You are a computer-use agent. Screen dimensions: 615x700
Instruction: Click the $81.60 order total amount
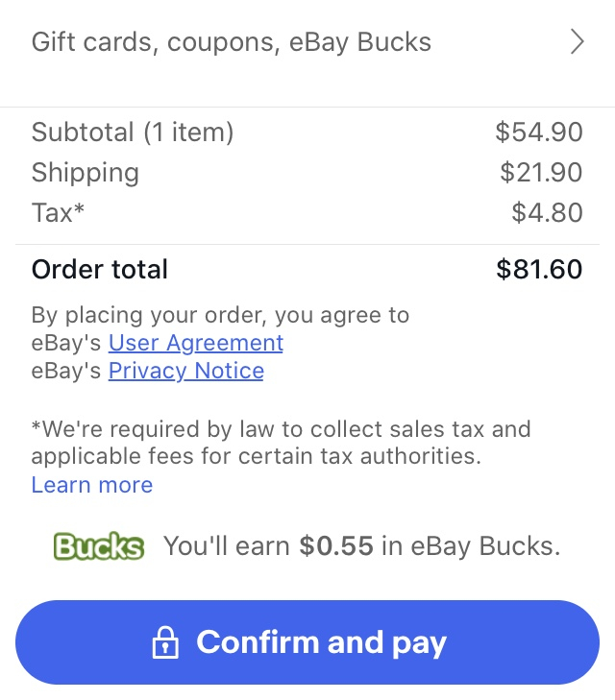tap(539, 269)
